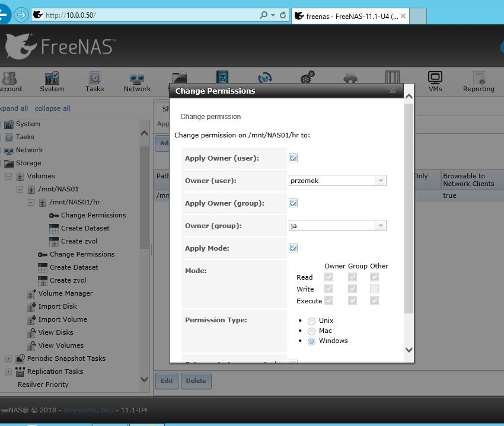
Task: Click the Directory Services book icon
Action: pos(222,77)
